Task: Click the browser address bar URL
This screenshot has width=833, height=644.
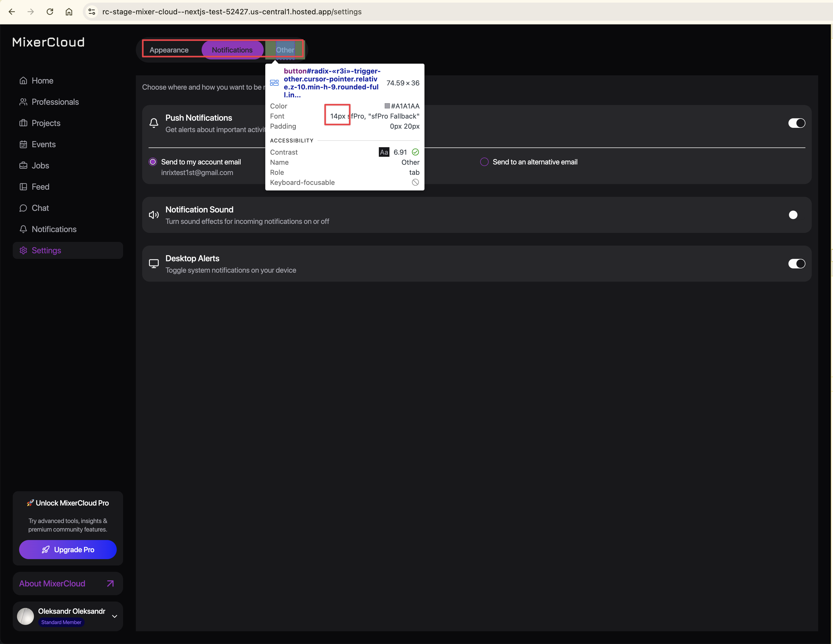Action: [x=232, y=12]
